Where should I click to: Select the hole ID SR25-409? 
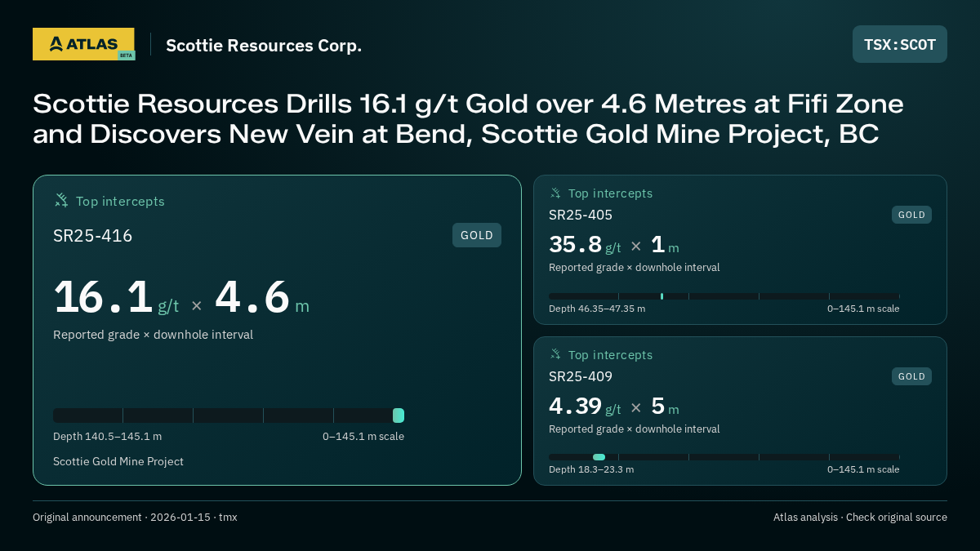click(x=581, y=376)
